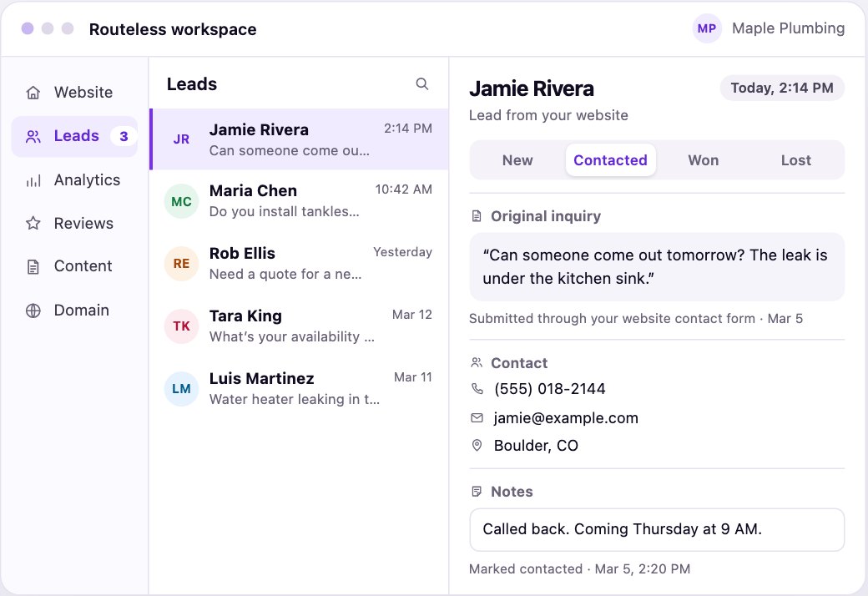Edit the note 'Called back. Coming Thursday'
Viewport: 868px width, 596px height.
657,529
